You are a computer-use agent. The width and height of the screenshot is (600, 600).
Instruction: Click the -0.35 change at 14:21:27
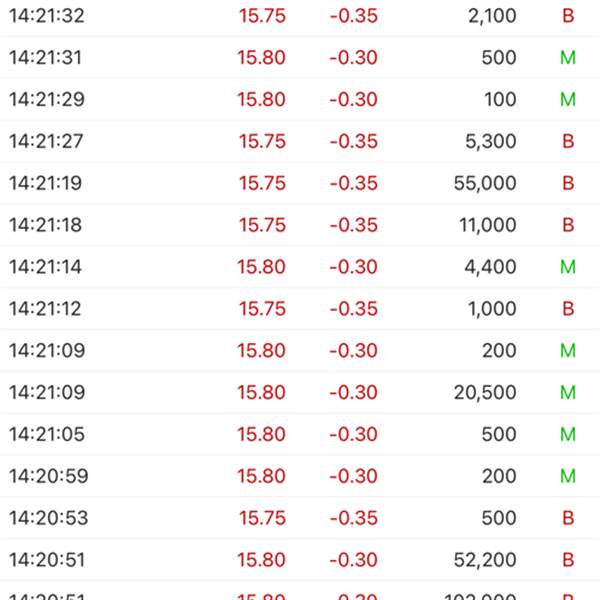click(354, 141)
